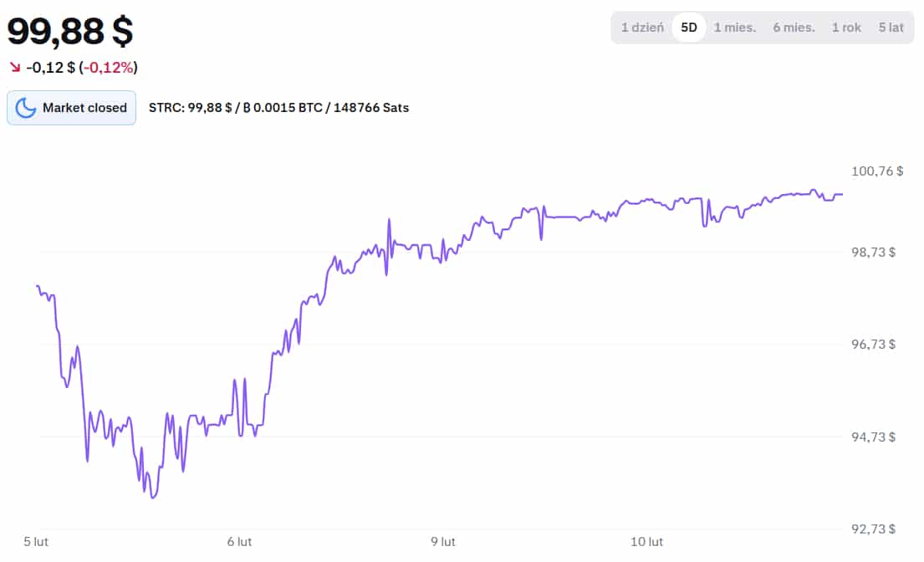Click the -0,12% percentage change value
The image size is (924, 562).
tap(109, 67)
